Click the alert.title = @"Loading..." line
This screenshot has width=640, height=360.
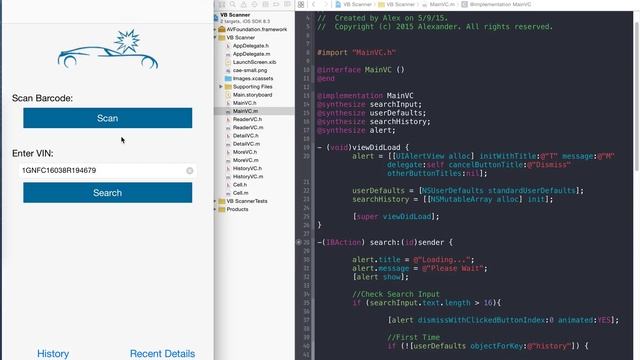click(x=413, y=260)
